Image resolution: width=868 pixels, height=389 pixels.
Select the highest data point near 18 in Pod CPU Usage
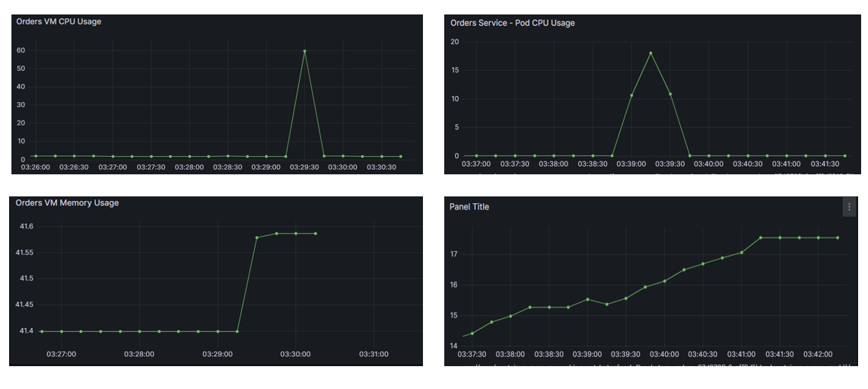tap(650, 53)
